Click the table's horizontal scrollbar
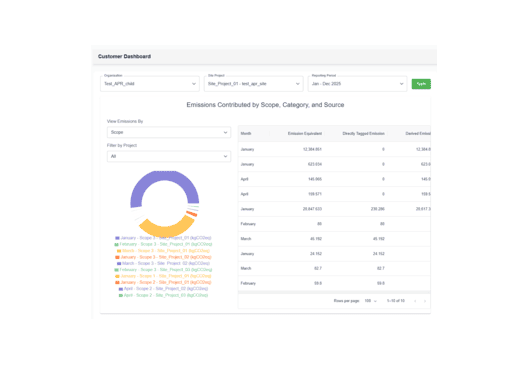The height and width of the screenshot is (365, 528). point(334,292)
